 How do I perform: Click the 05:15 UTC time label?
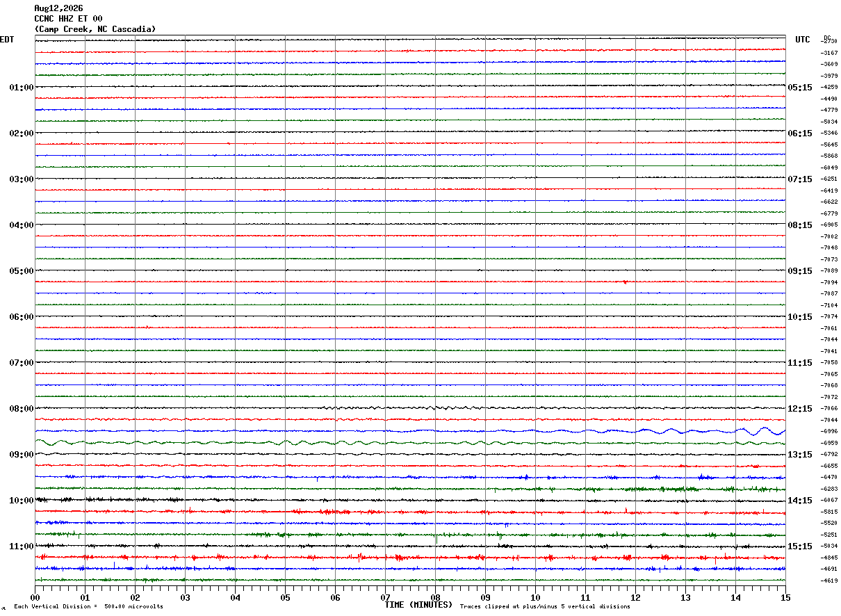pyautogui.click(x=800, y=88)
